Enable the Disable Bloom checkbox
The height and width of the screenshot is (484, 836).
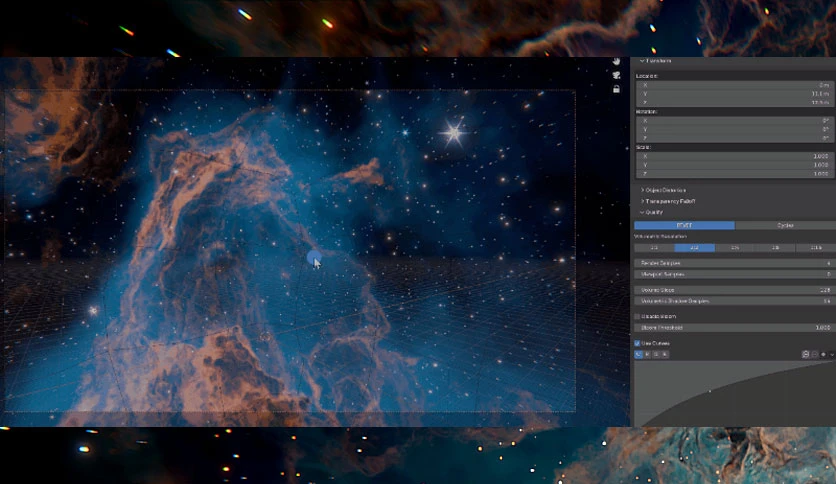click(x=637, y=317)
